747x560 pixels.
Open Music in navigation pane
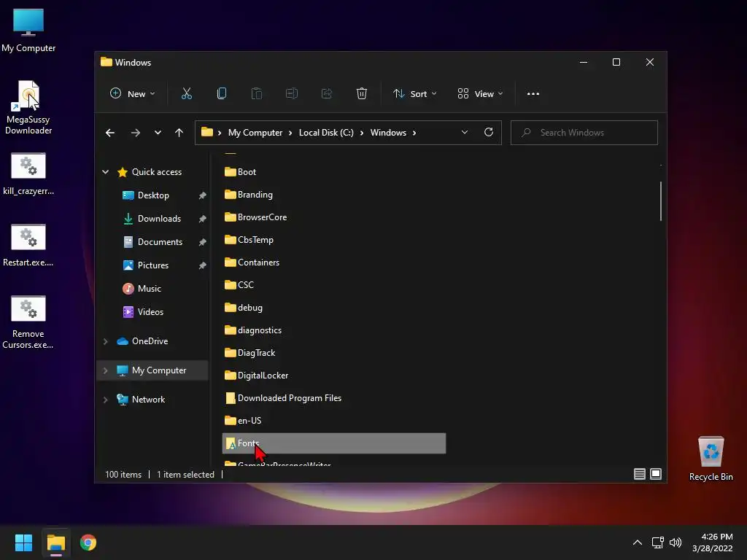coord(149,289)
